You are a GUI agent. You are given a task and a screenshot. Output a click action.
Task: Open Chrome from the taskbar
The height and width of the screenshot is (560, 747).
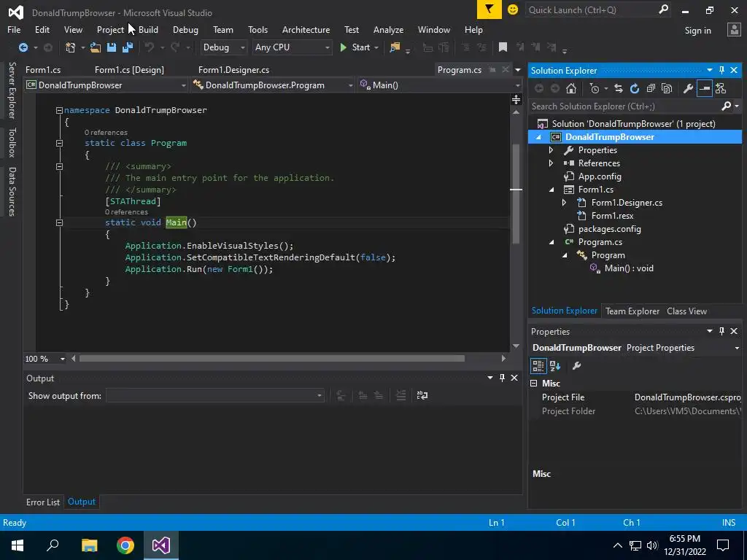(x=125, y=545)
